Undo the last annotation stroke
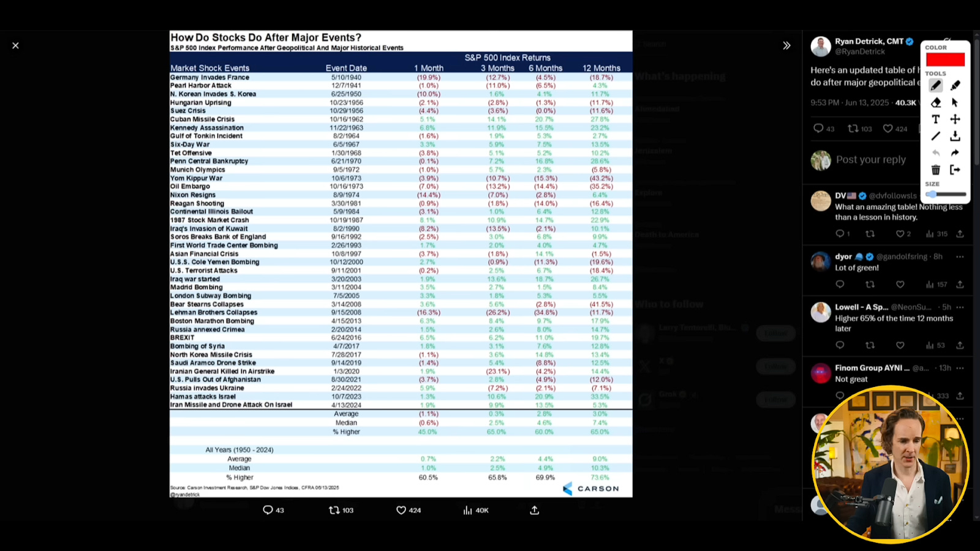Viewport: 980px width, 551px height. pyautogui.click(x=935, y=153)
